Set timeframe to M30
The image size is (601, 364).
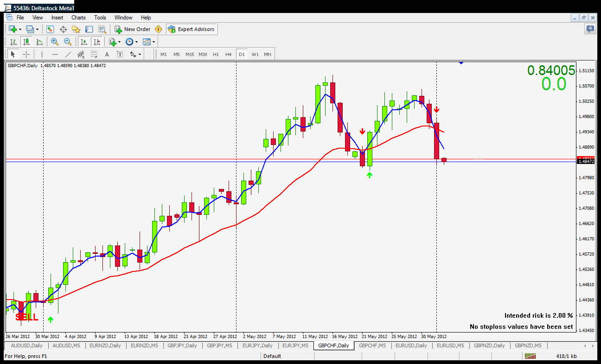(x=203, y=54)
